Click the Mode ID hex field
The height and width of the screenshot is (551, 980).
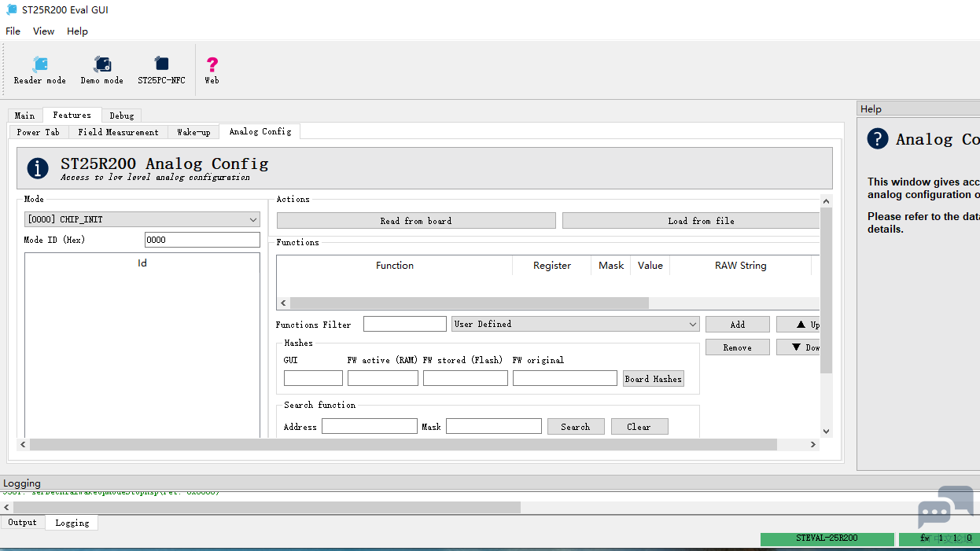[202, 240]
